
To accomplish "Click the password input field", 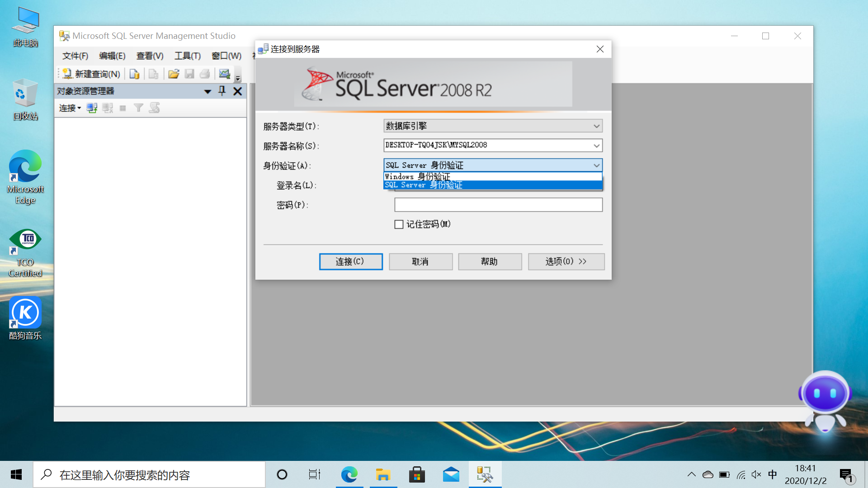I will pyautogui.click(x=498, y=205).
